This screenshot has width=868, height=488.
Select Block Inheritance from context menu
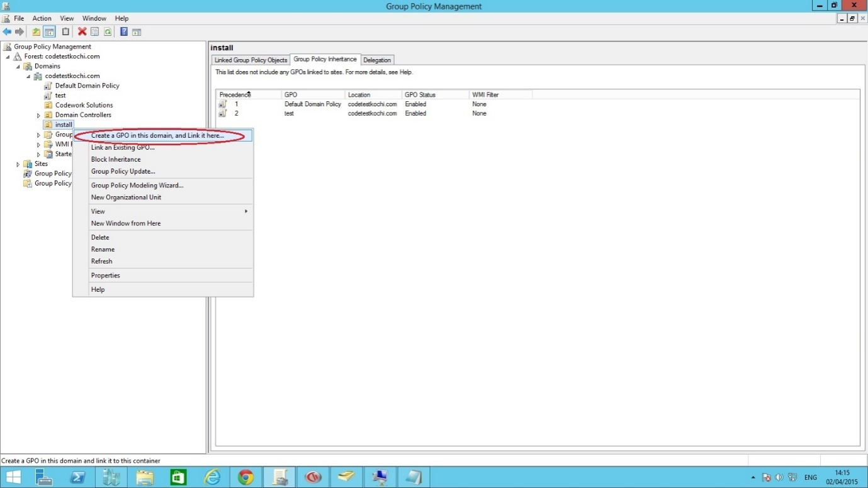click(116, 159)
